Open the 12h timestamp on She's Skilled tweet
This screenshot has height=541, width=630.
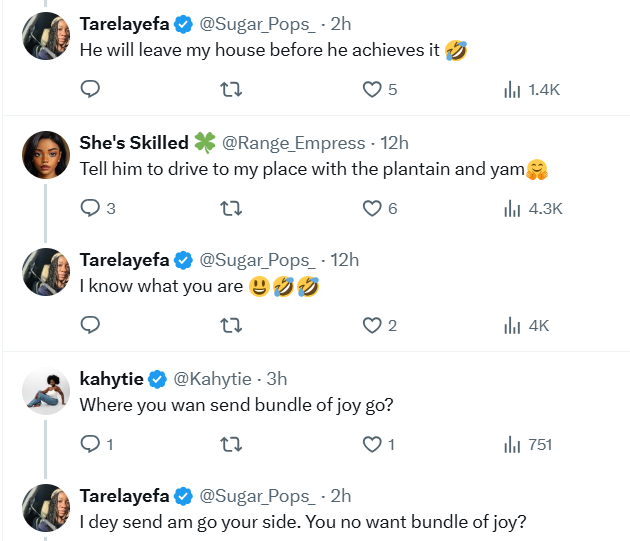(x=393, y=143)
